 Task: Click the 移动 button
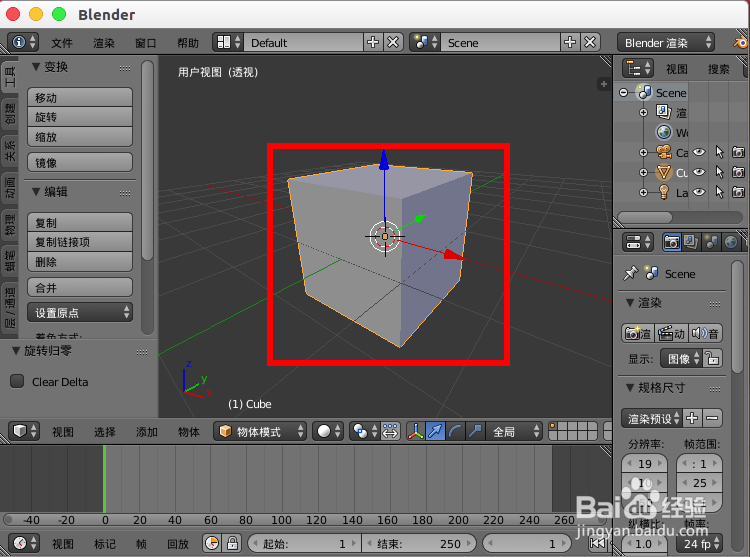(80, 98)
